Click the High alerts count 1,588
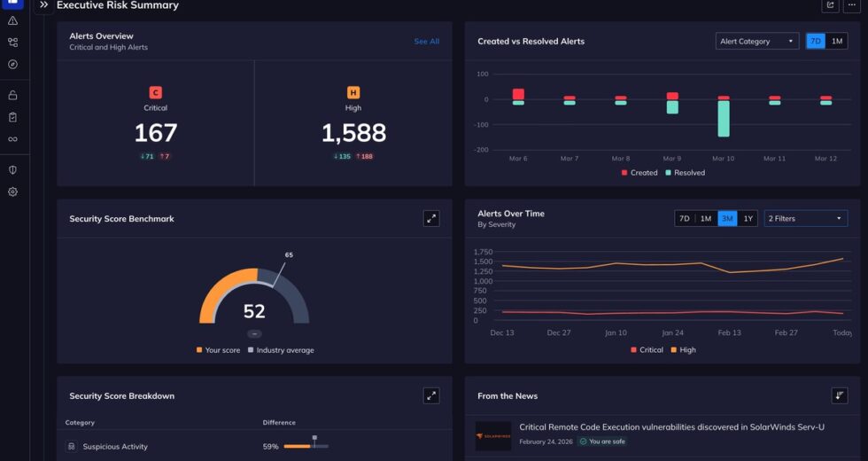This screenshot has height=461, width=868. (x=353, y=133)
